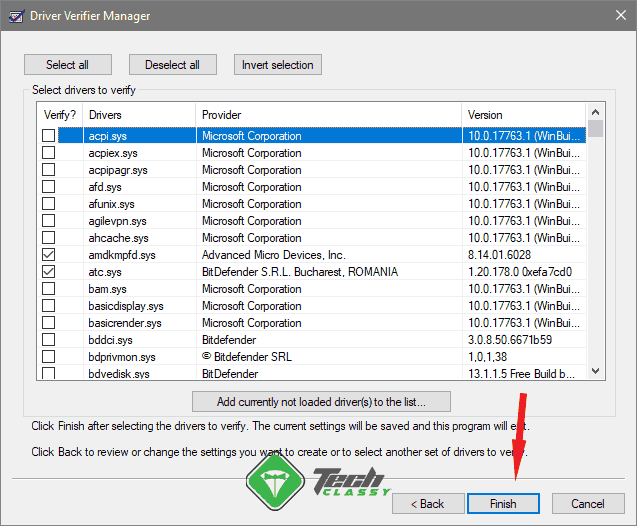637x526 pixels.
Task: Click the scroll up arrow of driver list
Action: coord(596,112)
